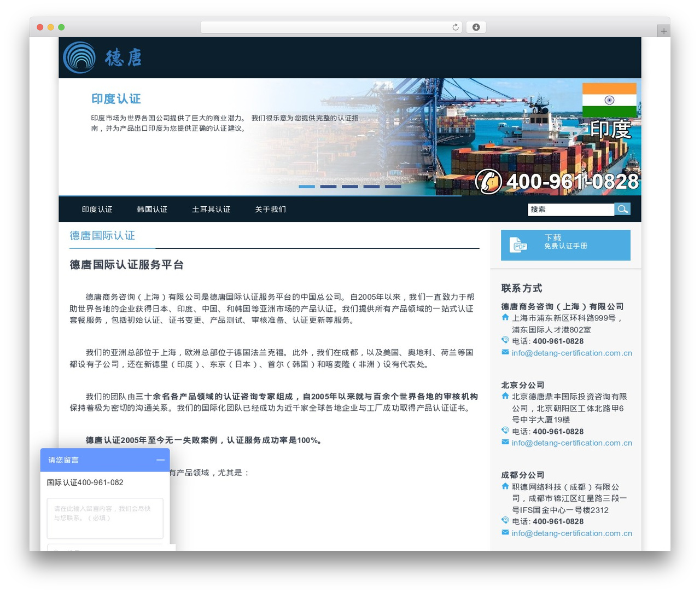
Task: Click the search magnifier button
Action: (622, 209)
